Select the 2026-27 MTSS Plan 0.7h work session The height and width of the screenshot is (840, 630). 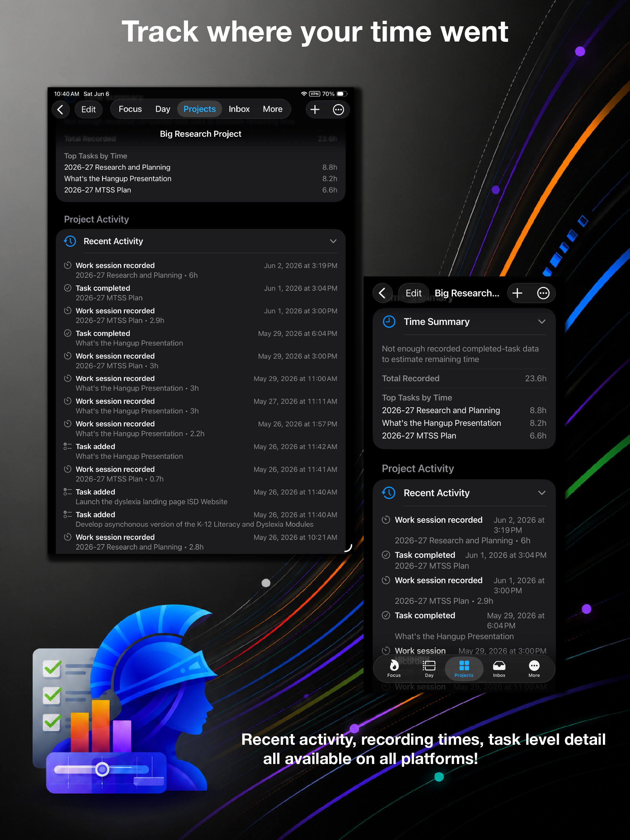201,474
